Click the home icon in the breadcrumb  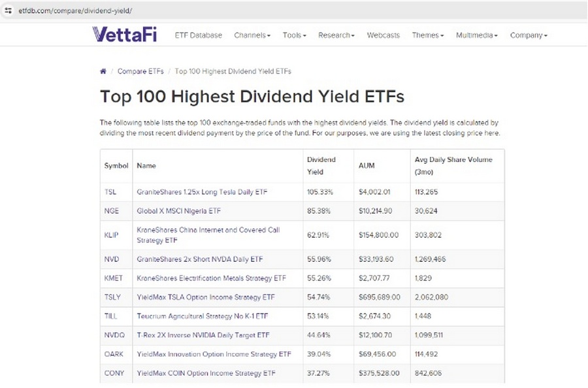coord(103,71)
